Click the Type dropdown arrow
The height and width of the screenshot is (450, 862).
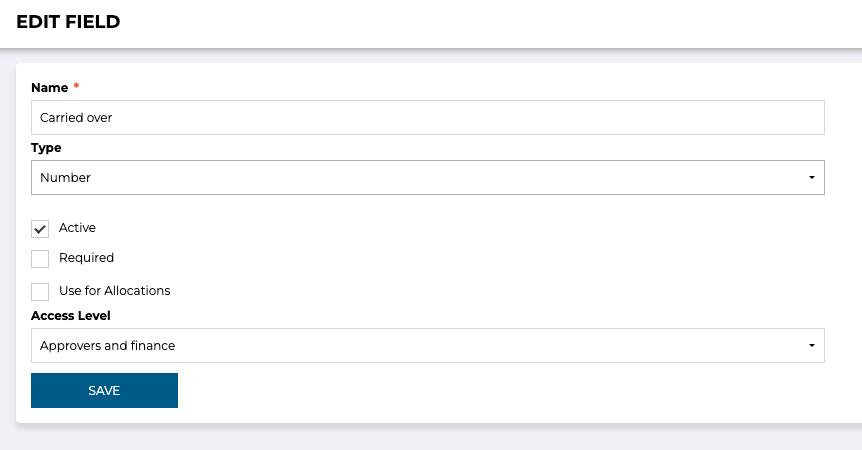click(x=811, y=178)
